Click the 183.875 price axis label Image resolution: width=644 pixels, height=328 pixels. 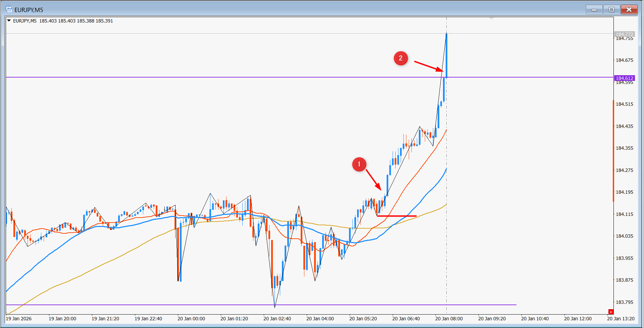tap(625, 280)
